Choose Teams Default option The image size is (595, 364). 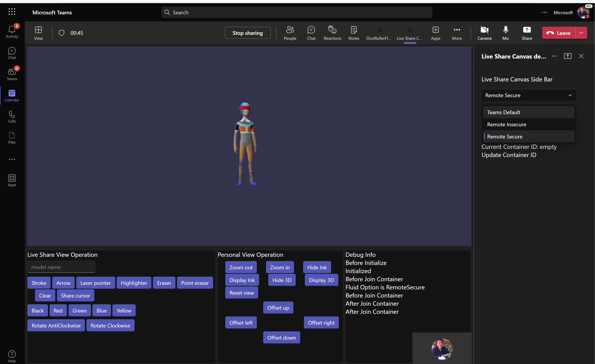pyautogui.click(x=529, y=112)
